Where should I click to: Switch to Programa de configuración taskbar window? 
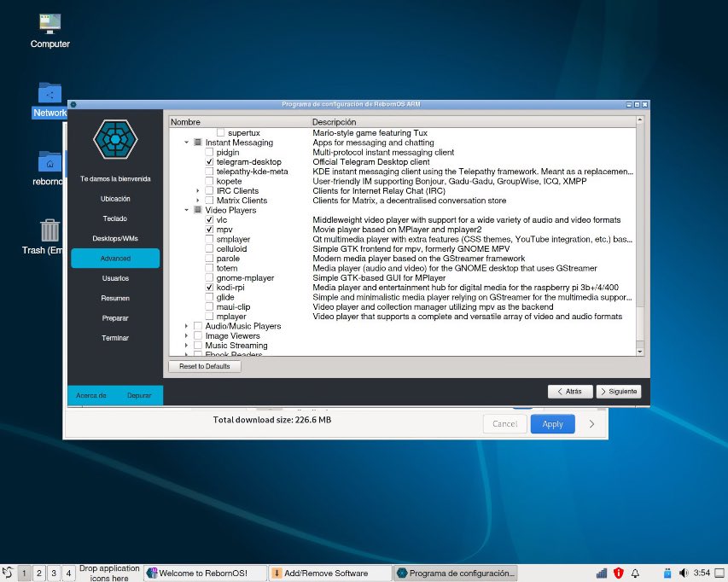(455, 573)
